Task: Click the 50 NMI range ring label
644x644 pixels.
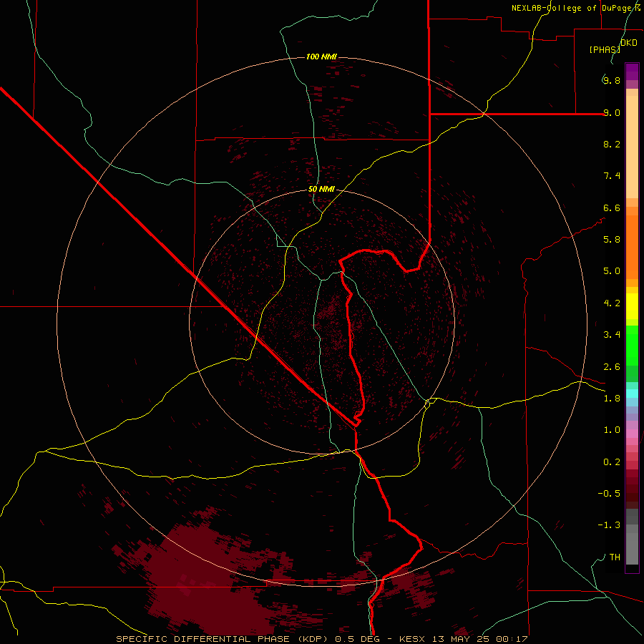Action: pos(321,190)
